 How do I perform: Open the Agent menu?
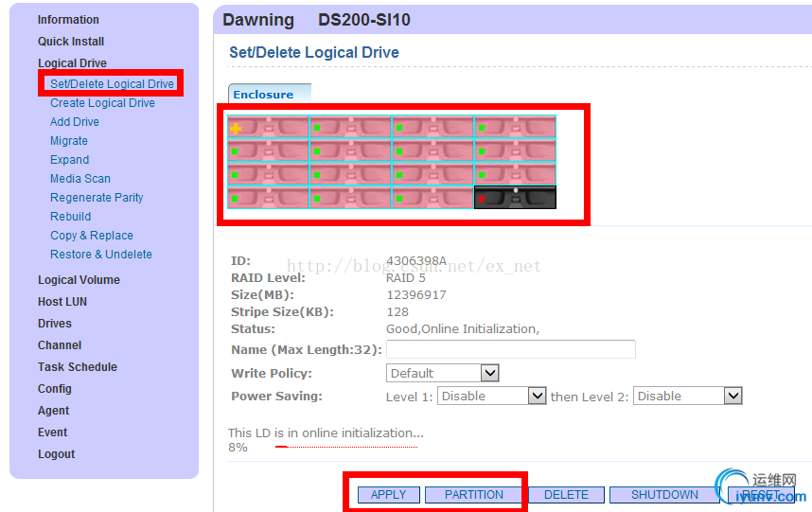tap(53, 411)
